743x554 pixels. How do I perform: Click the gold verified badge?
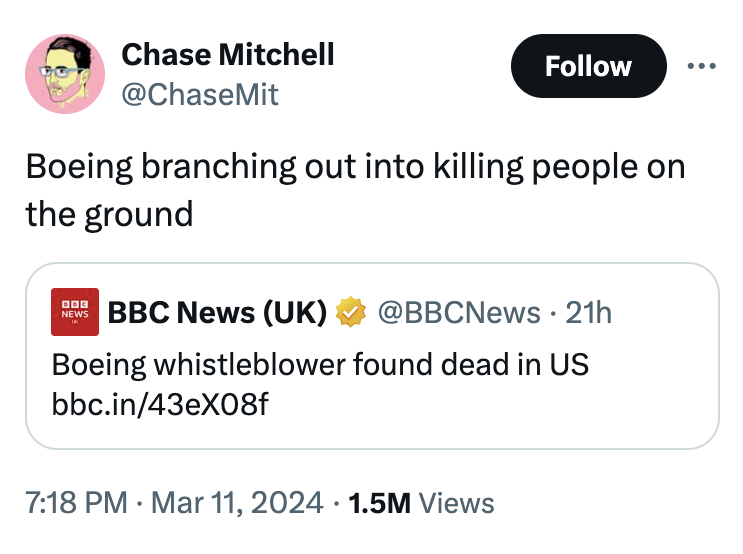(x=349, y=313)
